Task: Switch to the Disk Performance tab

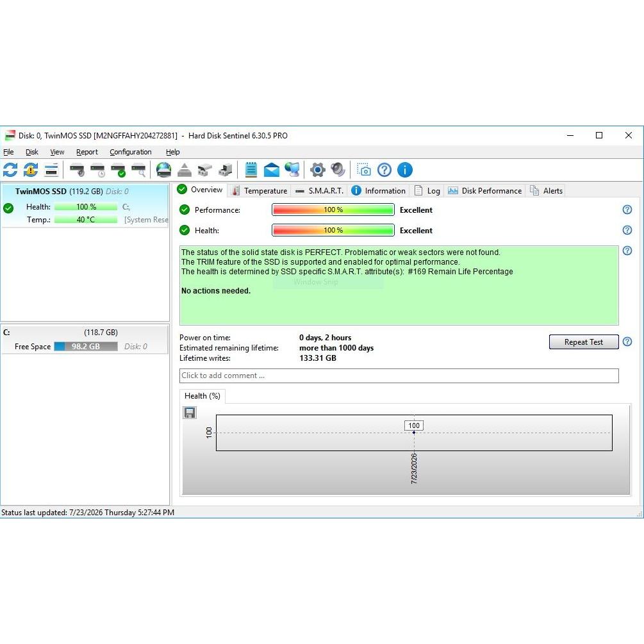Action: (484, 190)
